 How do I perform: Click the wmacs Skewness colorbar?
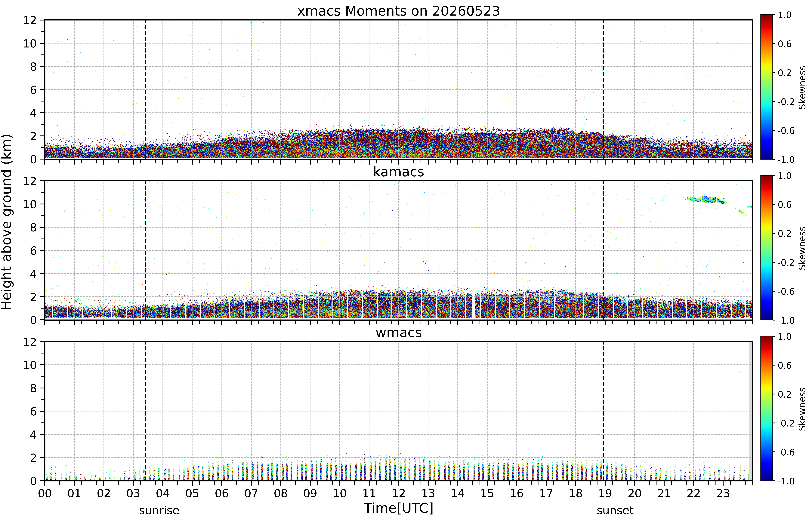767,408
